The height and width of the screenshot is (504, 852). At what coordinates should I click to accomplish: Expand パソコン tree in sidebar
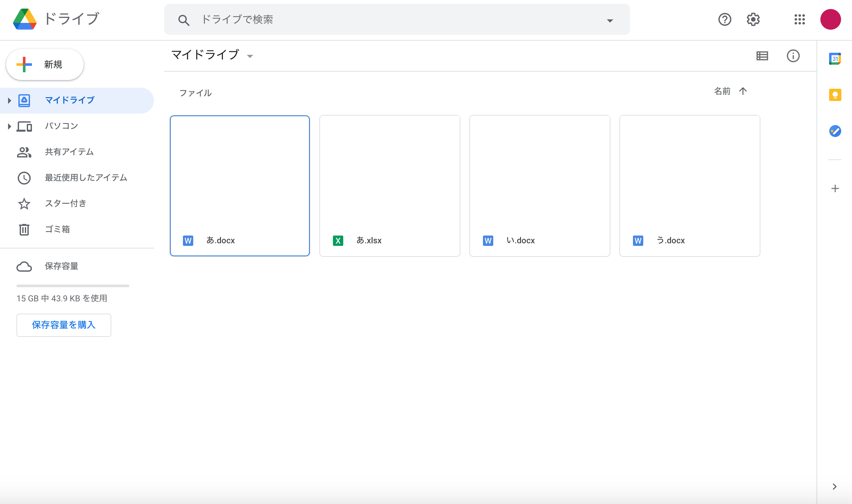pyautogui.click(x=9, y=126)
